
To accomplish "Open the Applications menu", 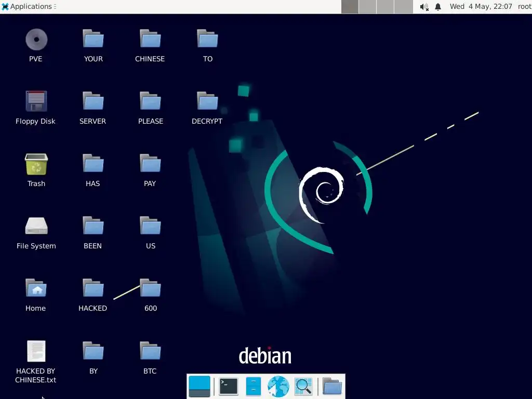I will (x=28, y=6).
